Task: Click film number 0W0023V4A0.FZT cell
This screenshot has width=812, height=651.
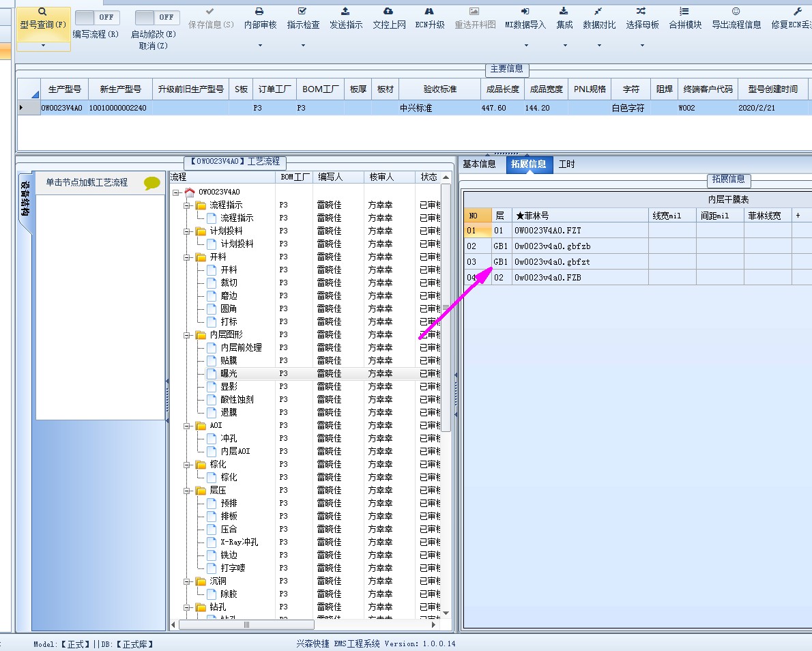Action: (580, 231)
